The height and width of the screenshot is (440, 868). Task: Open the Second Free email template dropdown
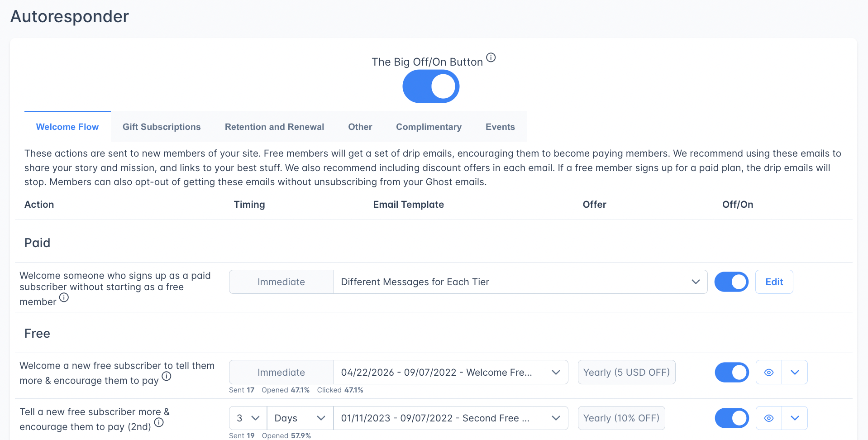pos(451,418)
